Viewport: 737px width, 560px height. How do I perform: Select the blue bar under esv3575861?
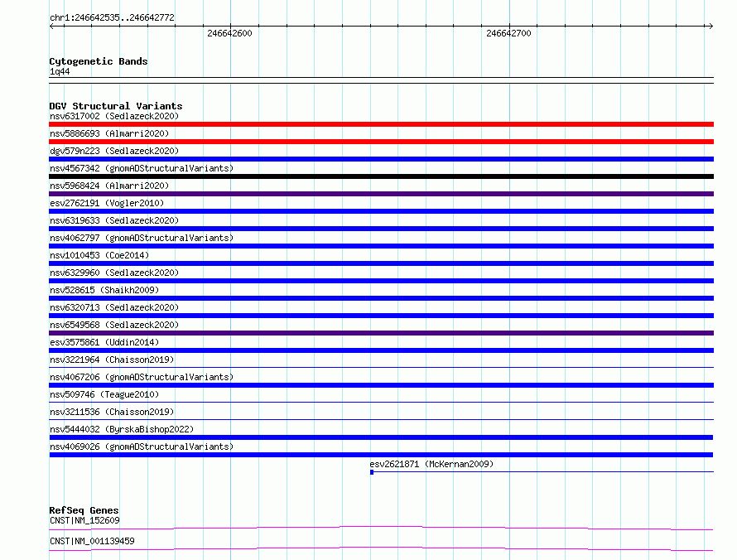(381, 350)
